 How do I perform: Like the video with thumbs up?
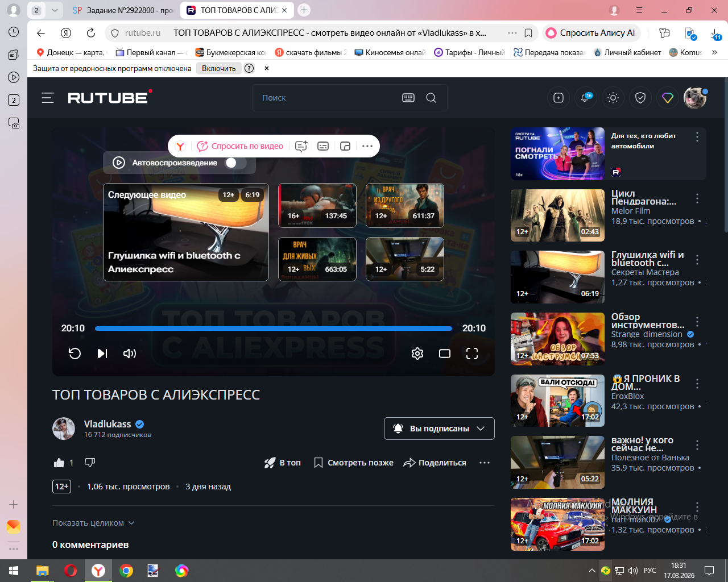point(59,463)
